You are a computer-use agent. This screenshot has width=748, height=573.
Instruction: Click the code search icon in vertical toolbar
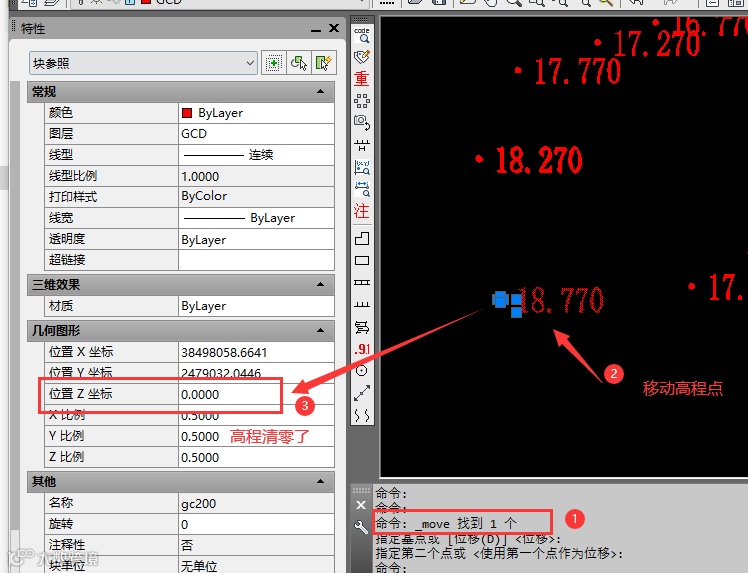pyautogui.click(x=362, y=35)
